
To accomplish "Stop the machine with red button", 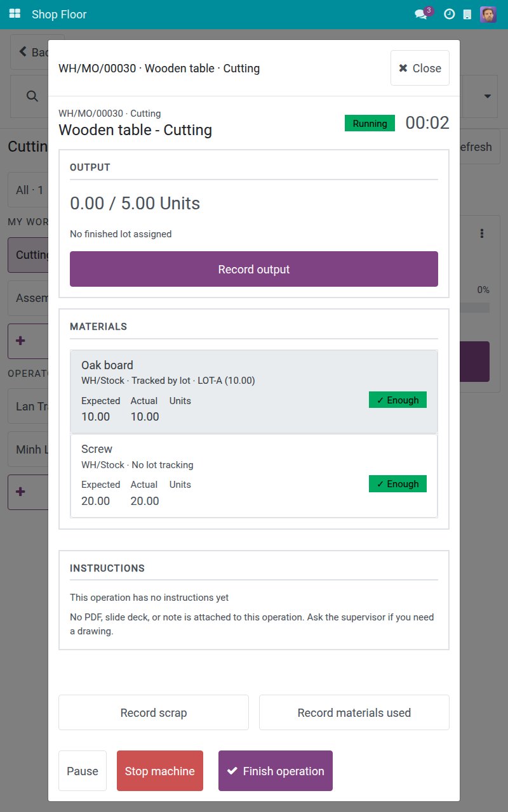I will point(160,771).
